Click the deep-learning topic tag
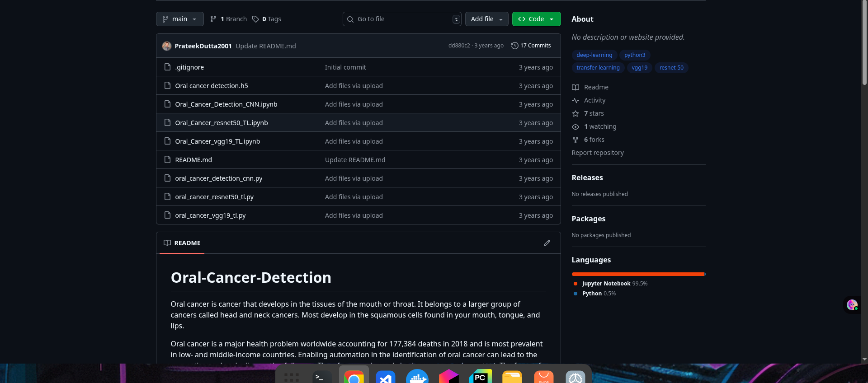Image resolution: width=868 pixels, height=383 pixels. (x=594, y=55)
